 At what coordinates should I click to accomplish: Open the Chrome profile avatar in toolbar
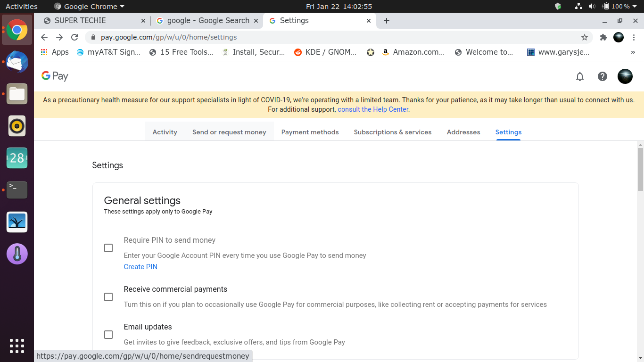tap(619, 37)
